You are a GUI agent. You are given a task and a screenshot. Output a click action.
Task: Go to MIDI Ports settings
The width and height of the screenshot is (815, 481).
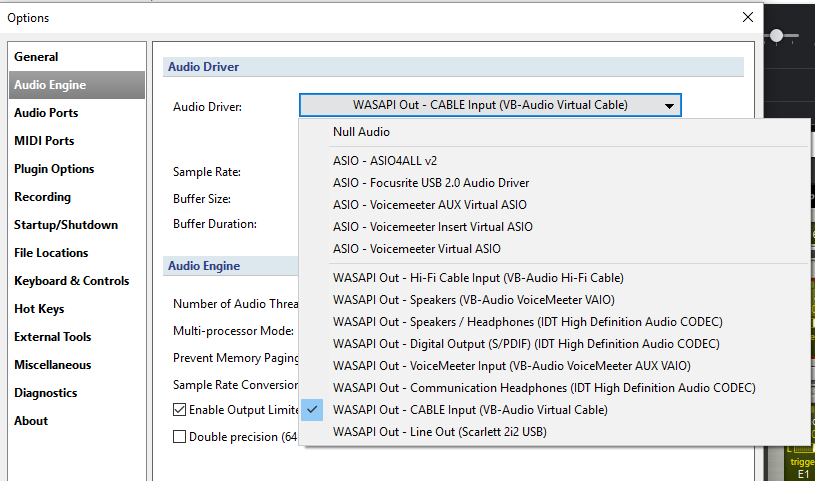point(77,141)
